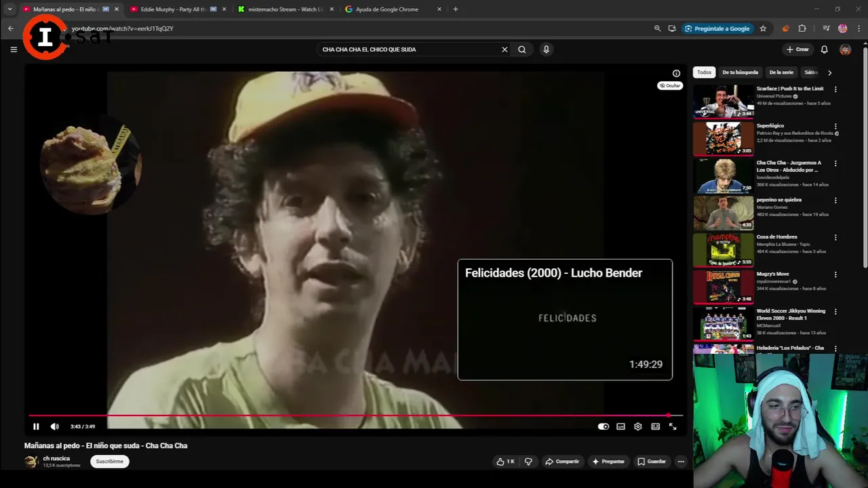The width and height of the screenshot is (868, 488).
Task: Open the YouTube notifications bell
Action: 825,49
